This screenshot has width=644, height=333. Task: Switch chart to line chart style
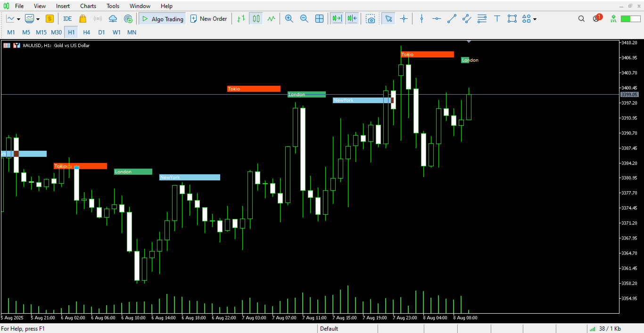click(271, 19)
